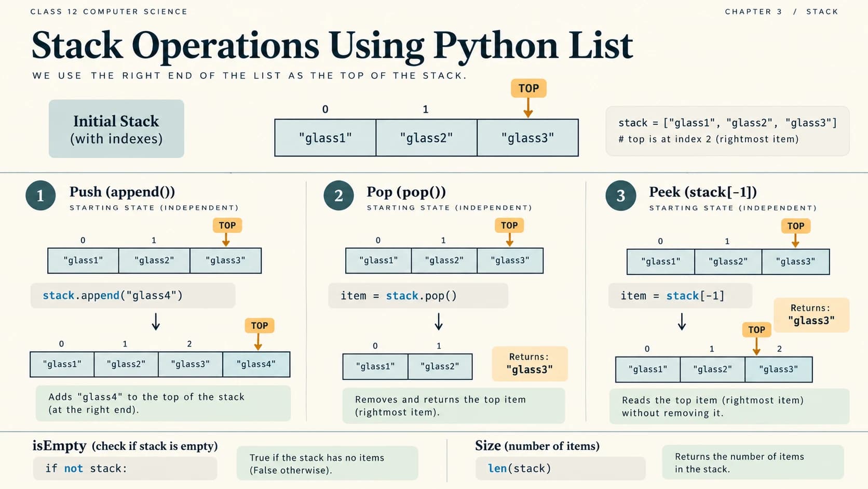Viewport: 868px width, 489px height.
Task: Click the "glass1" cell in the Push starting row
Action: (x=83, y=260)
